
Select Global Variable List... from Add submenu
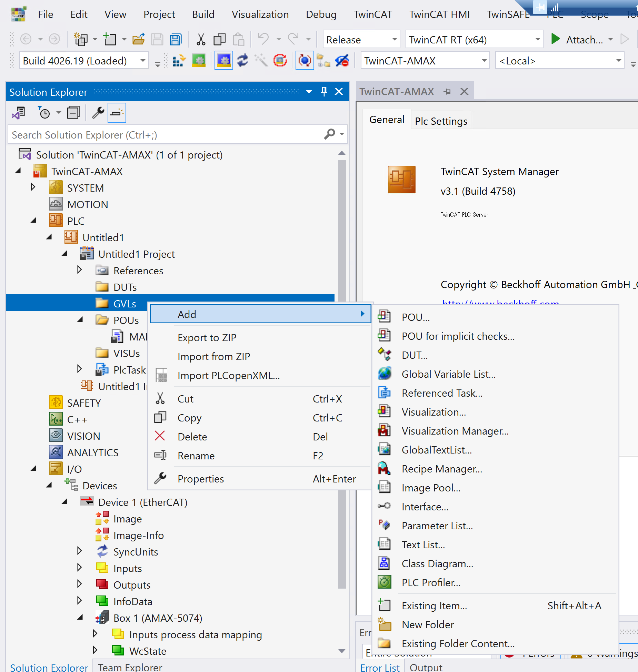click(448, 374)
